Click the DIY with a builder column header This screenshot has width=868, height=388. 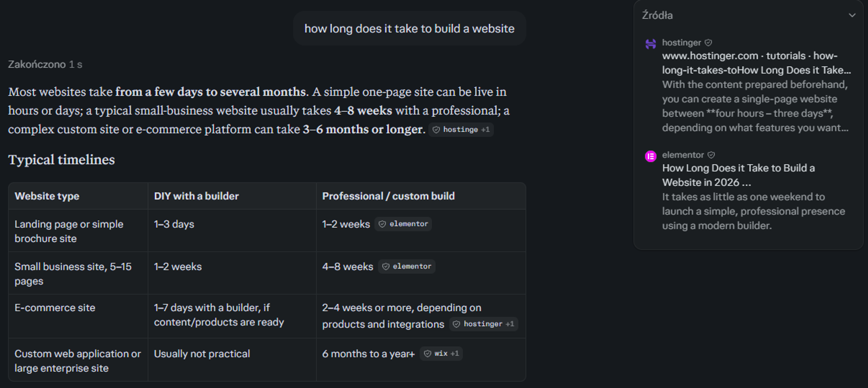tap(196, 196)
